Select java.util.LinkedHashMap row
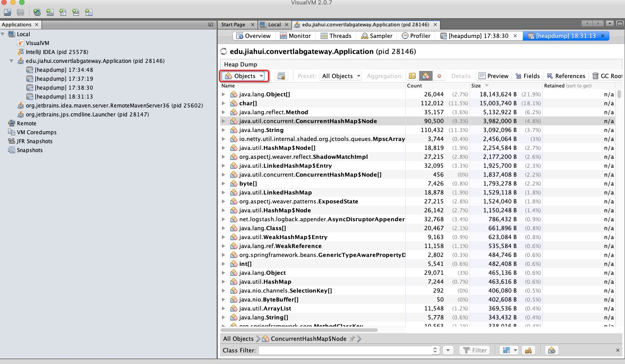 (418, 192)
